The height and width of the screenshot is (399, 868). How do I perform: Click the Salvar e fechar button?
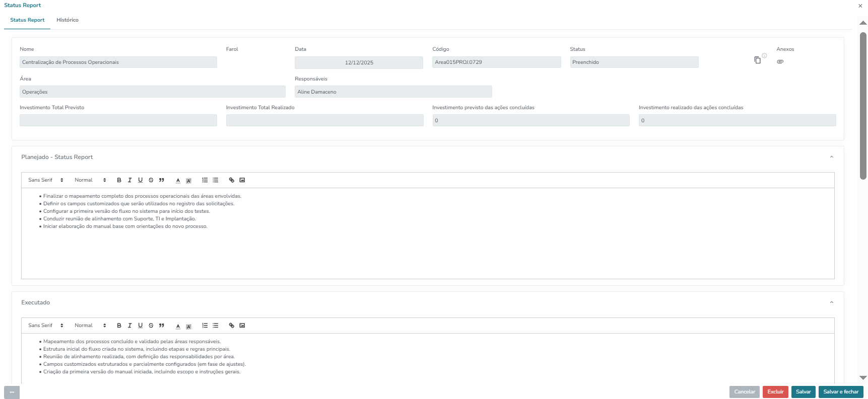[x=841, y=392]
